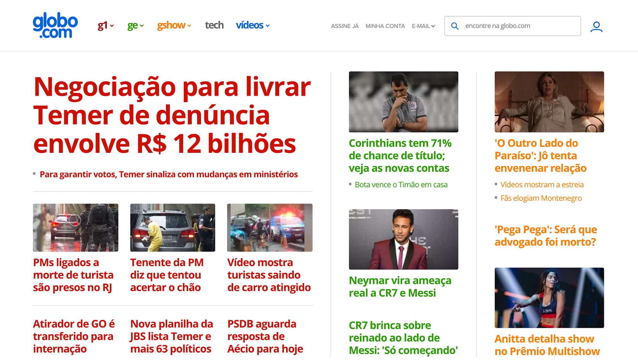Viewport: 638px width, 364px height.
Task: Open the E-MAIL dropdown
Action: tap(423, 26)
